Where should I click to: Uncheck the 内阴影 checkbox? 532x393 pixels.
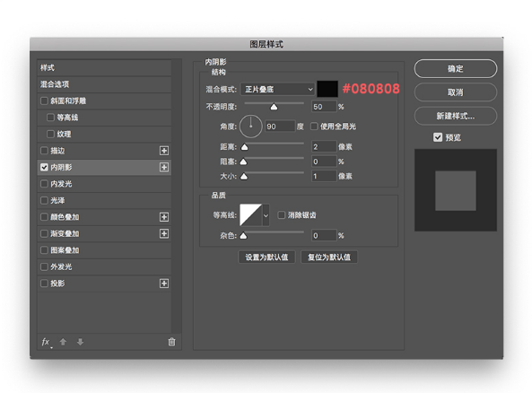click(x=44, y=167)
